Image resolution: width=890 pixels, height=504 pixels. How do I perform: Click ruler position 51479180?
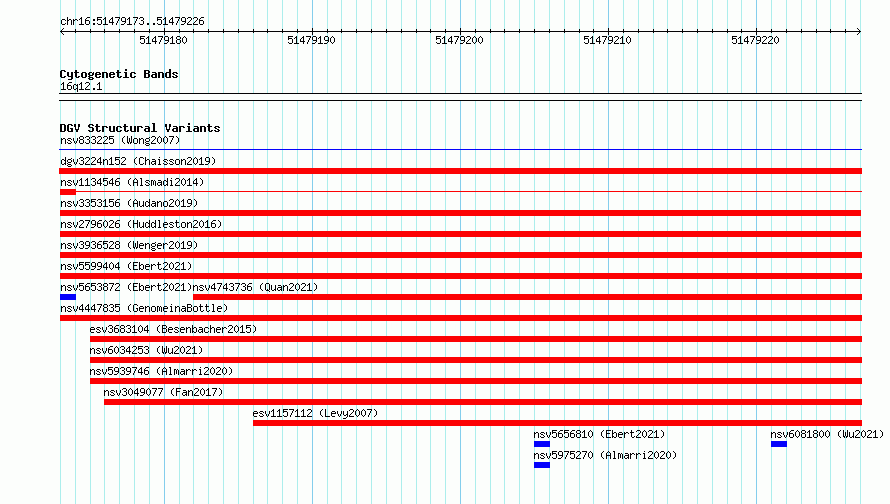point(163,40)
